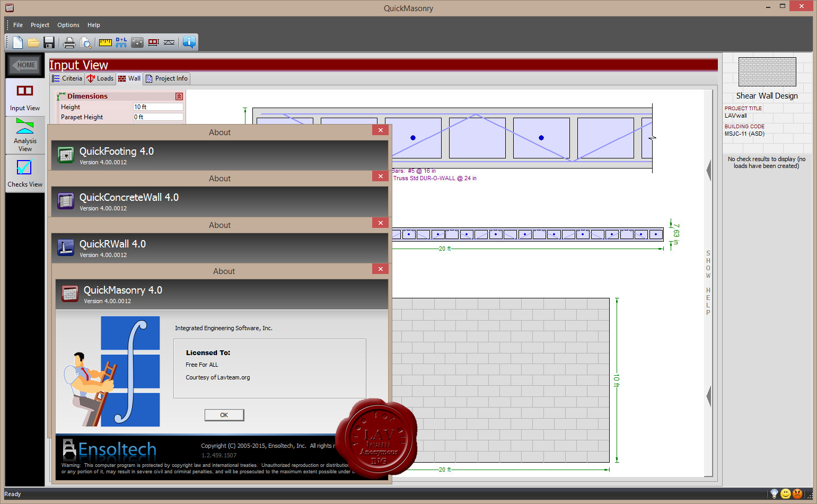This screenshot has width=817, height=504.
Task: Close the About dialog titled above QuickConcreteWall
Action: tap(381, 176)
